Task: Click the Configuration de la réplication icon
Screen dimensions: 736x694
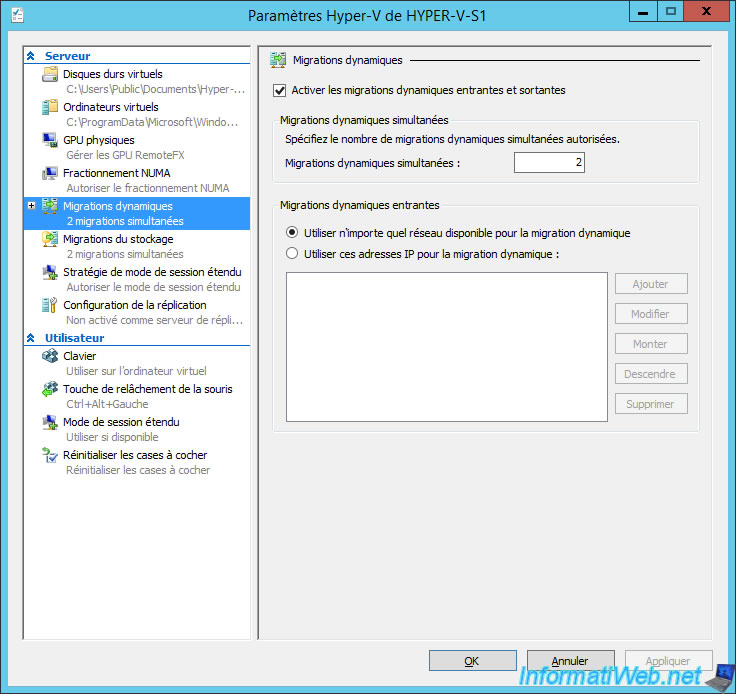Action: 50,305
